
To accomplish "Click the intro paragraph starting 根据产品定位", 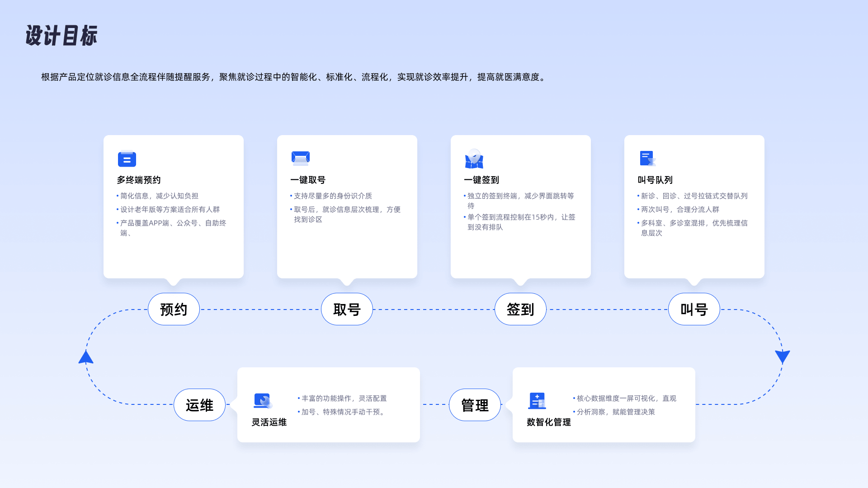I will click(294, 77).
